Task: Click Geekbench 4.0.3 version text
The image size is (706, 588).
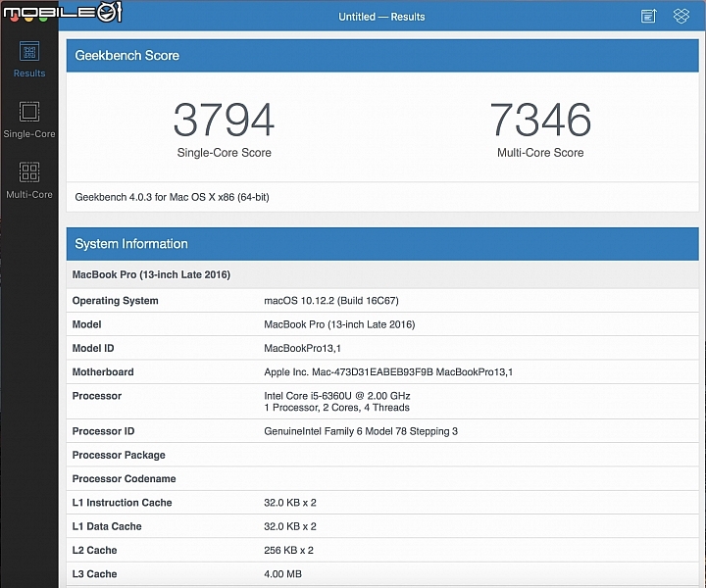Action: pyautogui.click(x=172, y=197)
